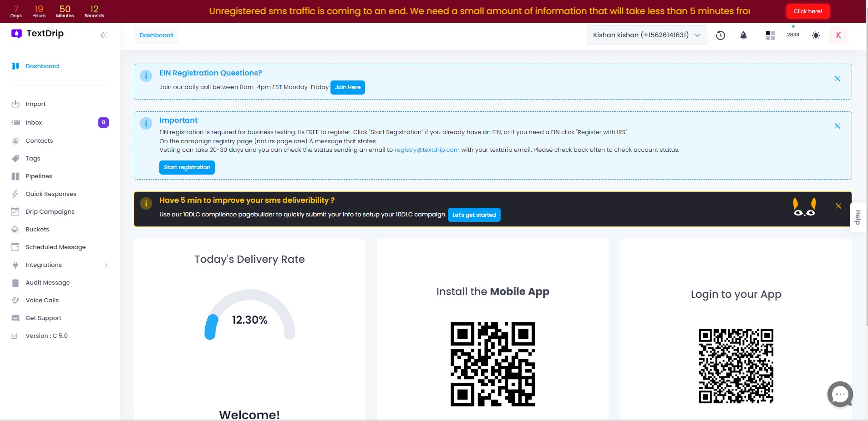Click the Contacts person icon
Image resolution: width=868 pixels, height=421 pixels.
[x=15, y=140]
